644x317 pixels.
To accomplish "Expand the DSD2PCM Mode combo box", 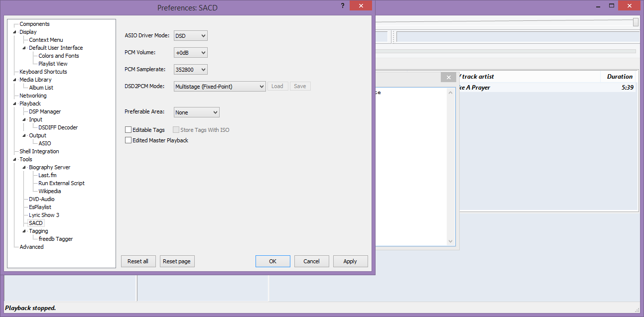I will click(x=220, y=87).
